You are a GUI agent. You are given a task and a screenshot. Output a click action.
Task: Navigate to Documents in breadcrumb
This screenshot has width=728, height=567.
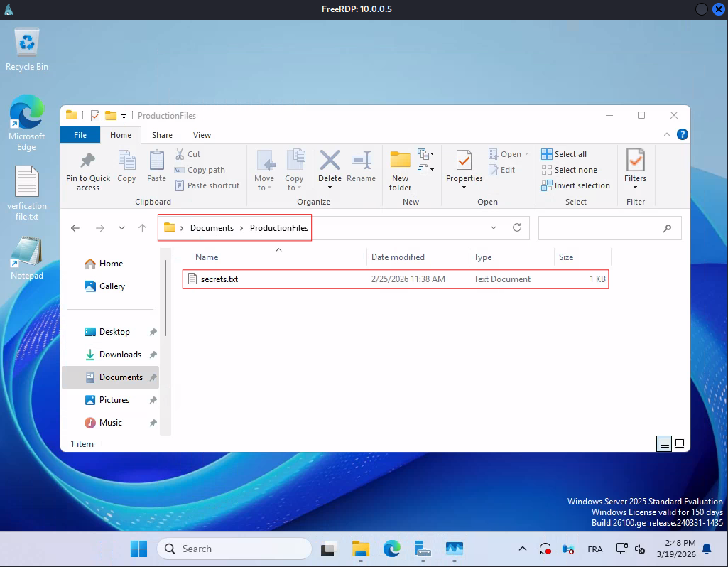click(212, 228)
